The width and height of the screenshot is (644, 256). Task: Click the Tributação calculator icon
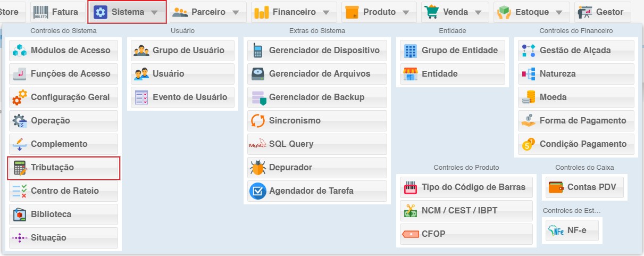click(20, 168)
